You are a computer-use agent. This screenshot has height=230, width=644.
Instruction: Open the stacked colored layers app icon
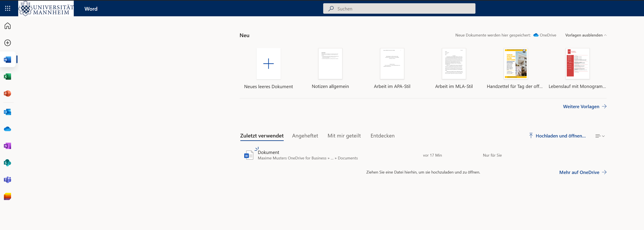point(8,197)
